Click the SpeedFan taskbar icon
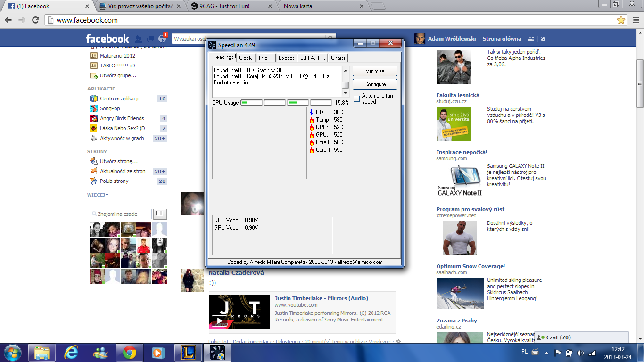644x362 pixels. coord(217,353)
